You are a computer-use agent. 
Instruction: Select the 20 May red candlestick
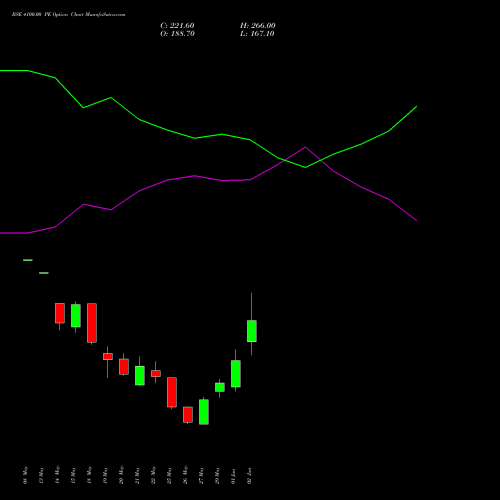[124, 367]
